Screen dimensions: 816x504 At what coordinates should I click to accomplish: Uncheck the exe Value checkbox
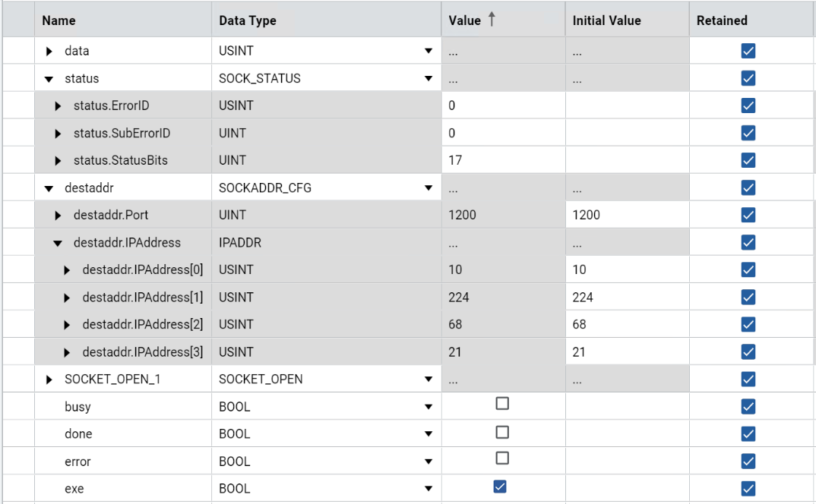pos(500,487)
